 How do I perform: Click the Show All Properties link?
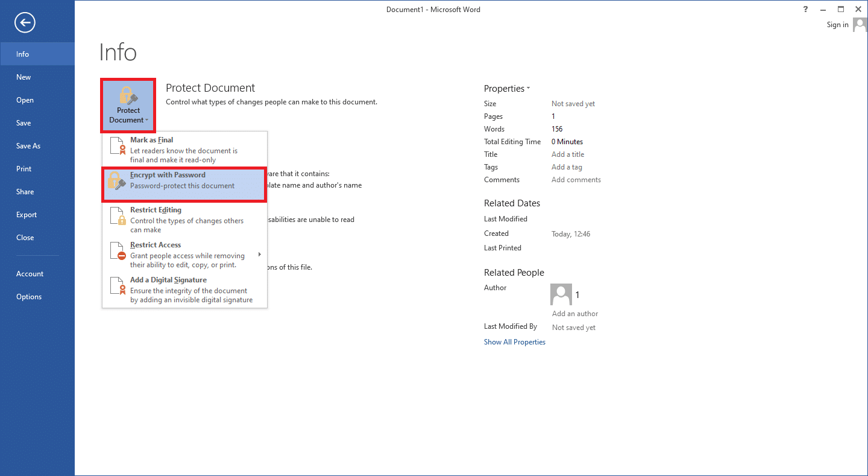click(x=514, y=342)
